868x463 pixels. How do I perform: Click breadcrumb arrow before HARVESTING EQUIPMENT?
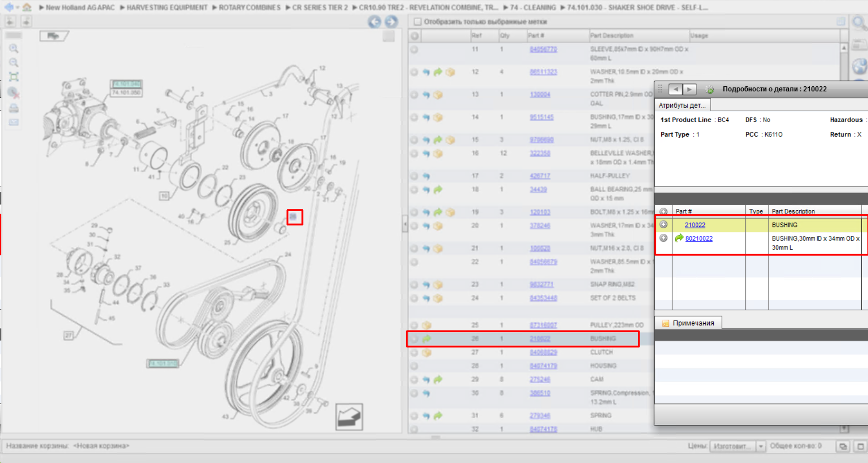click(122, 8)
